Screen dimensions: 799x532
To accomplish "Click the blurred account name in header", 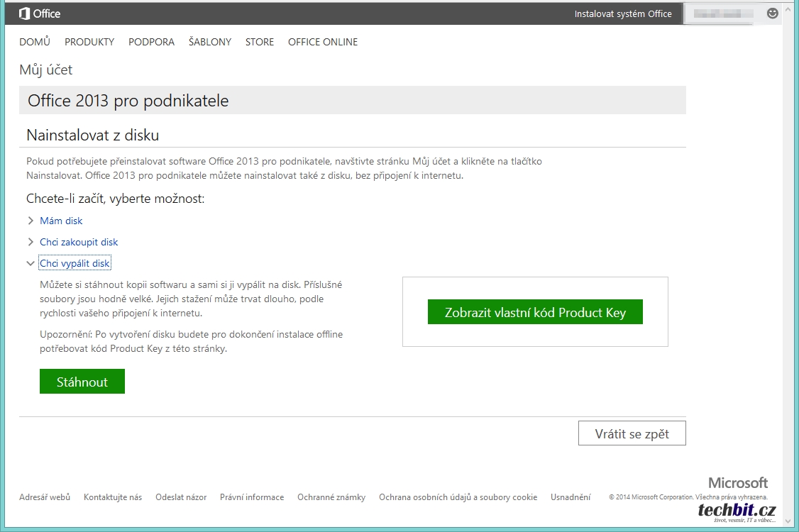I will (724, 13).
